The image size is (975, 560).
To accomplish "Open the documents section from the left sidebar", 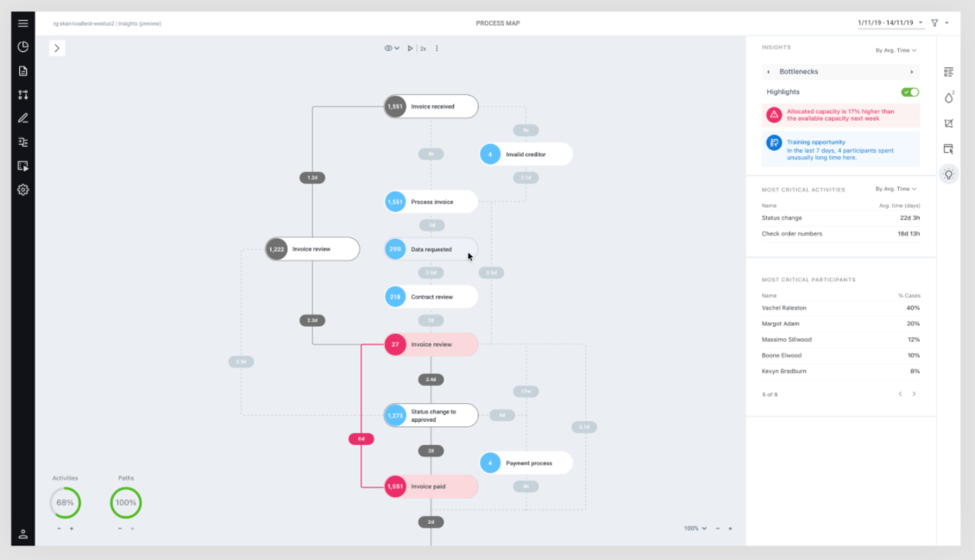I will point(22,70).
